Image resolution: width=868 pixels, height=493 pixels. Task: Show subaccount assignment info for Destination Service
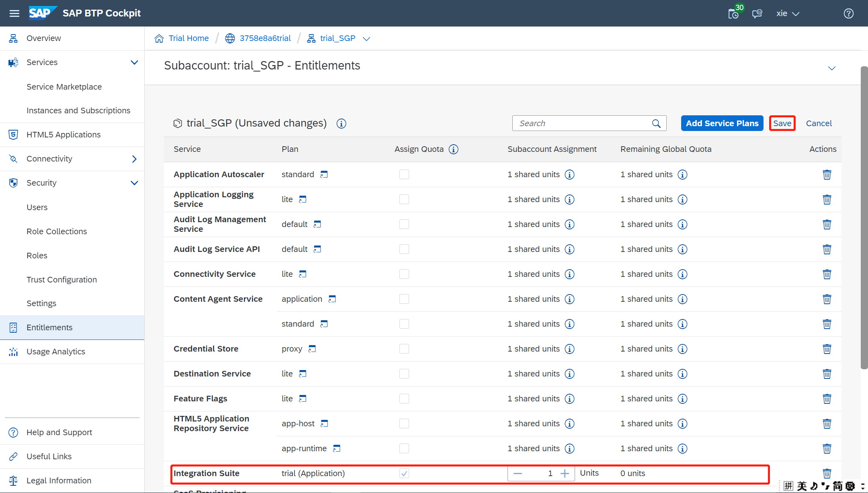569,374
